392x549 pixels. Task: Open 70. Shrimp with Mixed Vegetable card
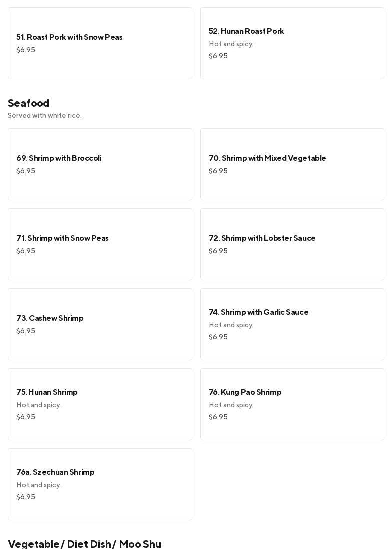pyautogui.click(x=292, y=164)
